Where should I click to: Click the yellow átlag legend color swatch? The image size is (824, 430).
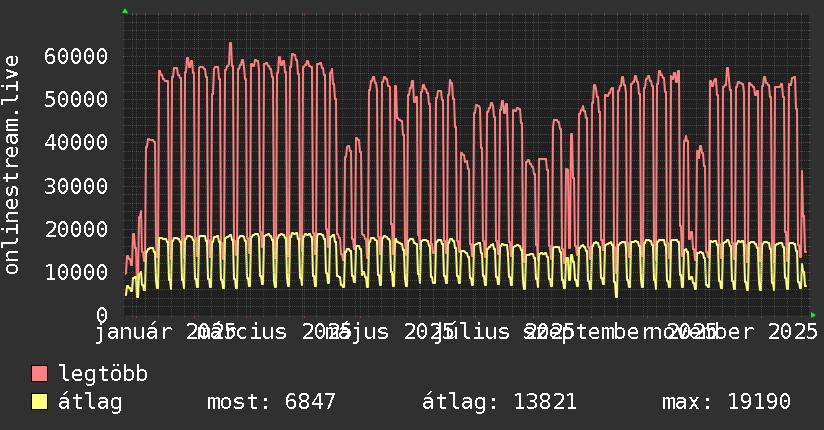(39, 402)
